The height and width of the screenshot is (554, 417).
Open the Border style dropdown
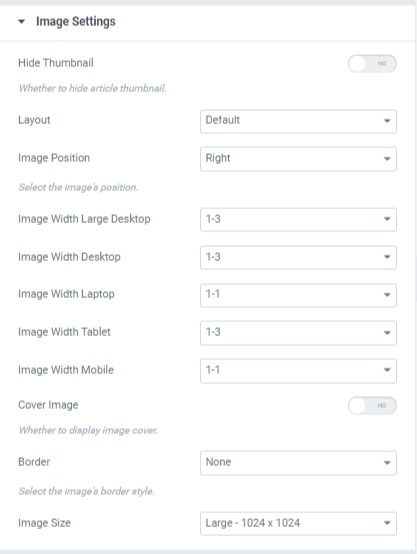[298, 463]
